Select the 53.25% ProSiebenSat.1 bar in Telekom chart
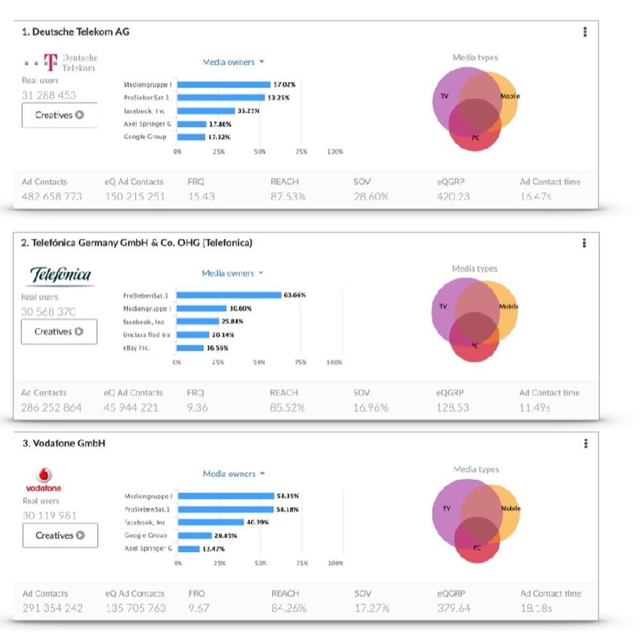Image resolution: width=644 pixels, height=644 pixels. [x=221, y=98]
